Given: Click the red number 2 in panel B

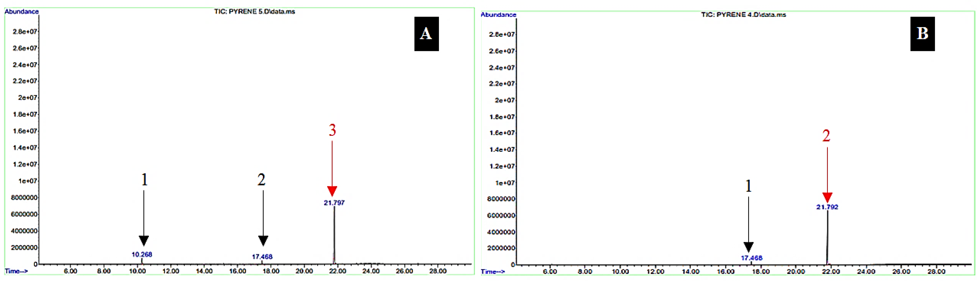Looking at the screenshot, I should pos(826,136).
